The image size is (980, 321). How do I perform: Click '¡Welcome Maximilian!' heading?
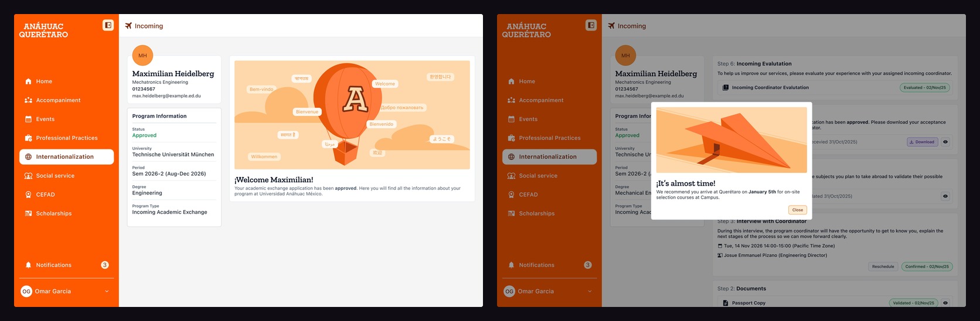[x=274, y=180]
